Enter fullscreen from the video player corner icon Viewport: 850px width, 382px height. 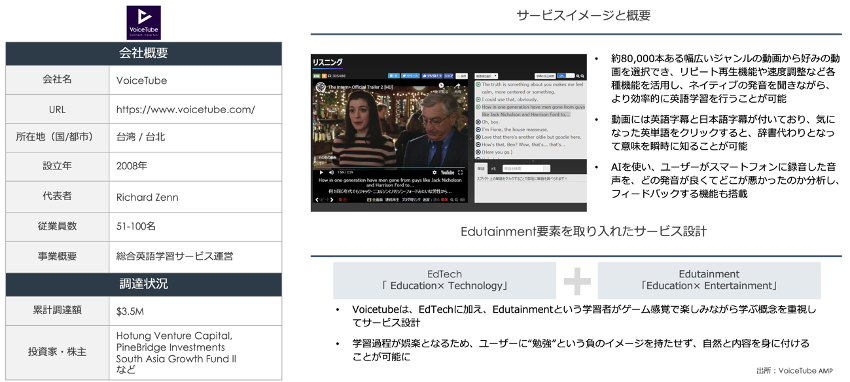[x=460, y=172]
